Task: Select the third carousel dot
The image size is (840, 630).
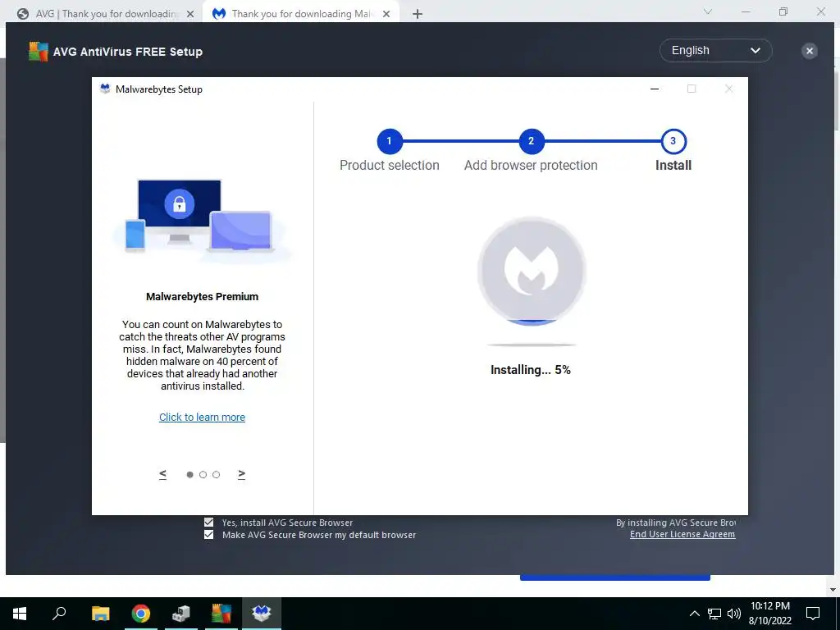Action: [x=216, y=475]
